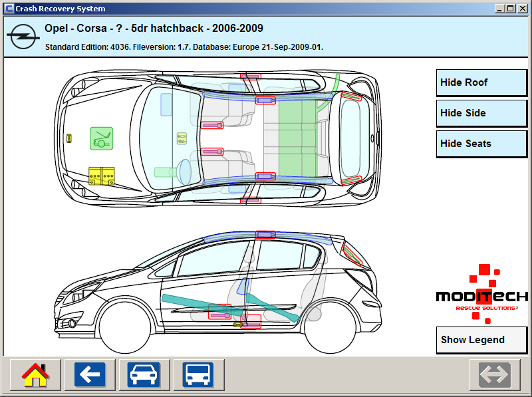
Task: Hide the seats layer
Action: click(x=481, y=144)
